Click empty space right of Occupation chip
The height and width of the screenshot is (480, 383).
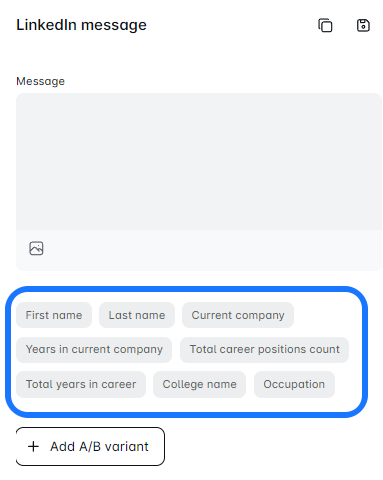point(348,384)
